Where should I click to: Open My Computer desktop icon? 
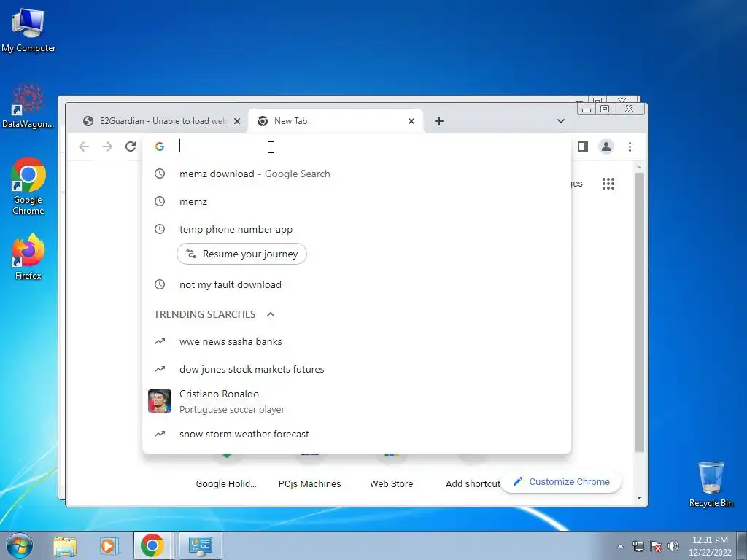(x=28, y=29)
